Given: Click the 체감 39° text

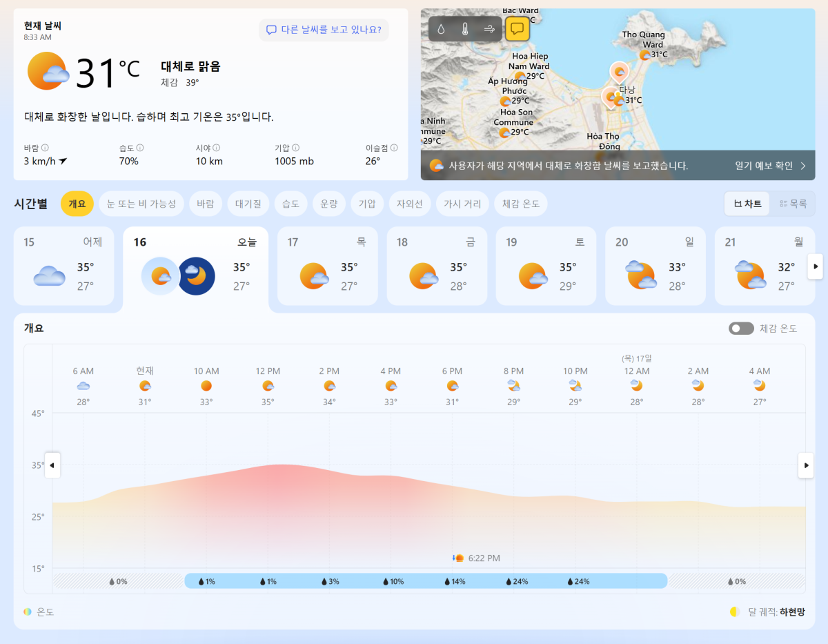Looking at the screenshot, I should (x=180, y=83).
